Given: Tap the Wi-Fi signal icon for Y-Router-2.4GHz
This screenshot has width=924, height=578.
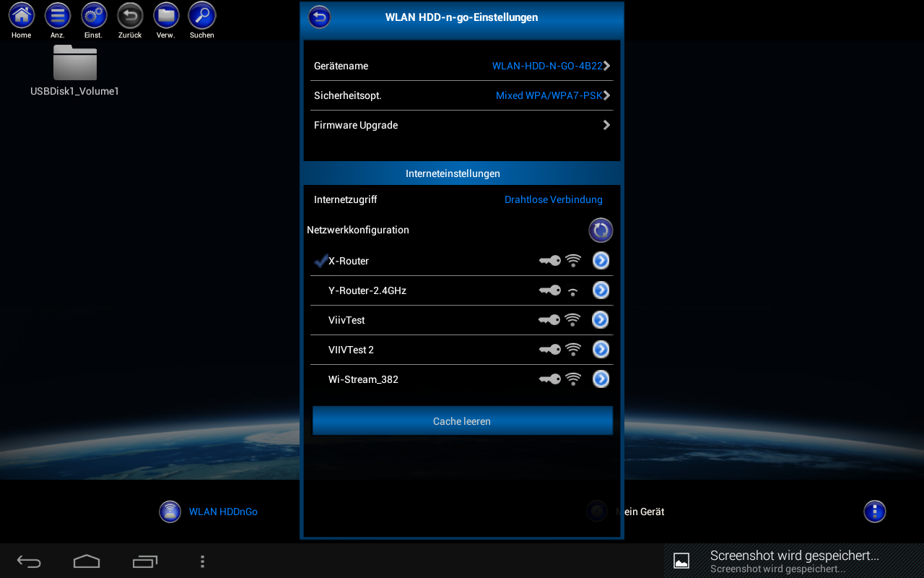Looking at the screenshot, I should tap(573, 291).
